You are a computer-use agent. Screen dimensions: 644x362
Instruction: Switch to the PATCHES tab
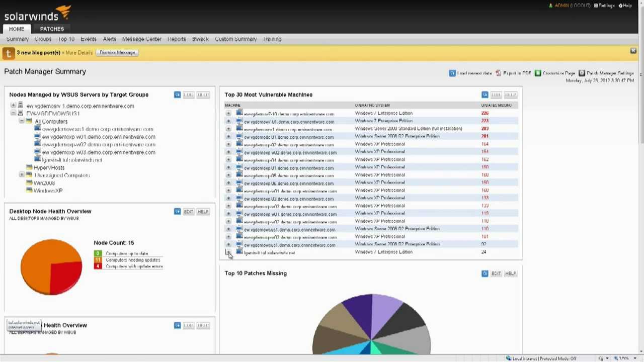[x=52, y=29]
